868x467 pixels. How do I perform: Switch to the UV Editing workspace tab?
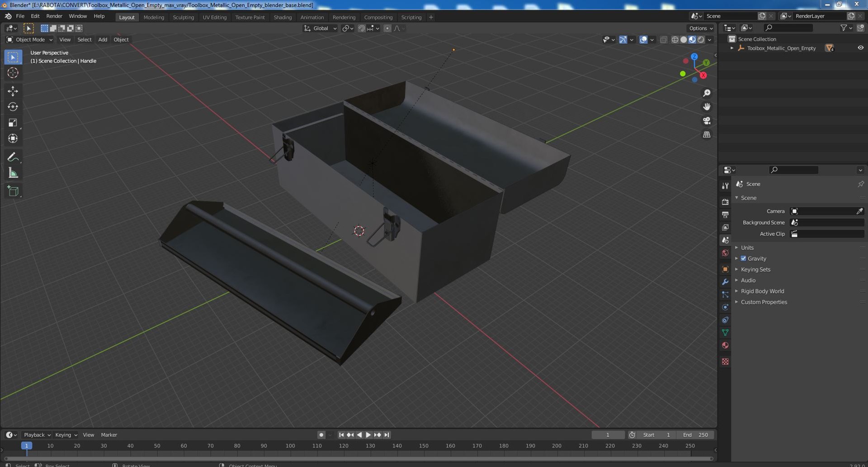[x=214, y=17]
